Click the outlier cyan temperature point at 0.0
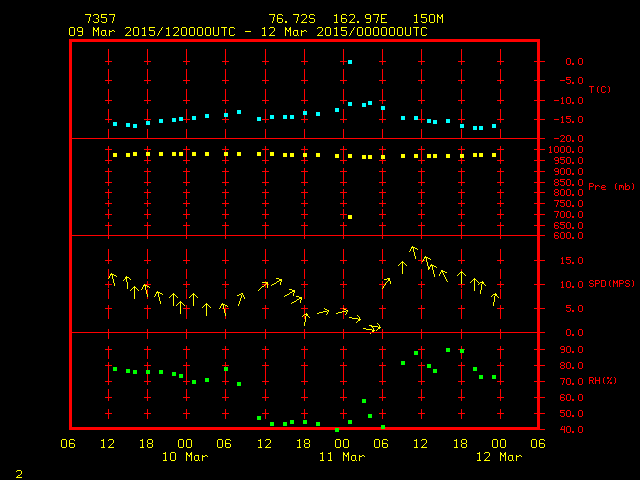 pyautogui.click(x=350, y=62)
